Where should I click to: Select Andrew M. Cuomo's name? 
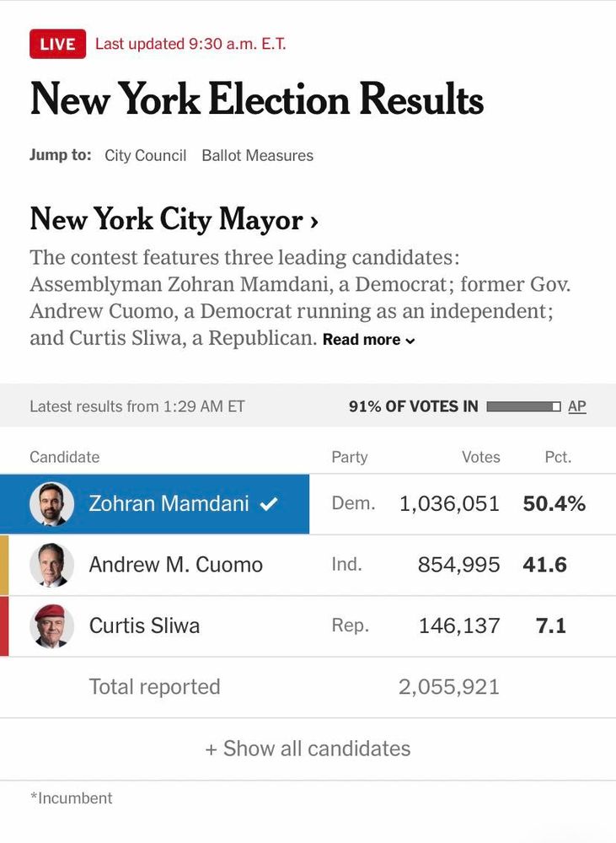(175, 565)
